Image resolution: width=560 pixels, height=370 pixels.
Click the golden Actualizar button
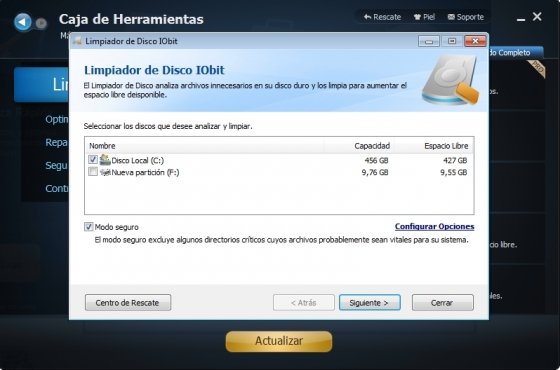click(279, 341)
